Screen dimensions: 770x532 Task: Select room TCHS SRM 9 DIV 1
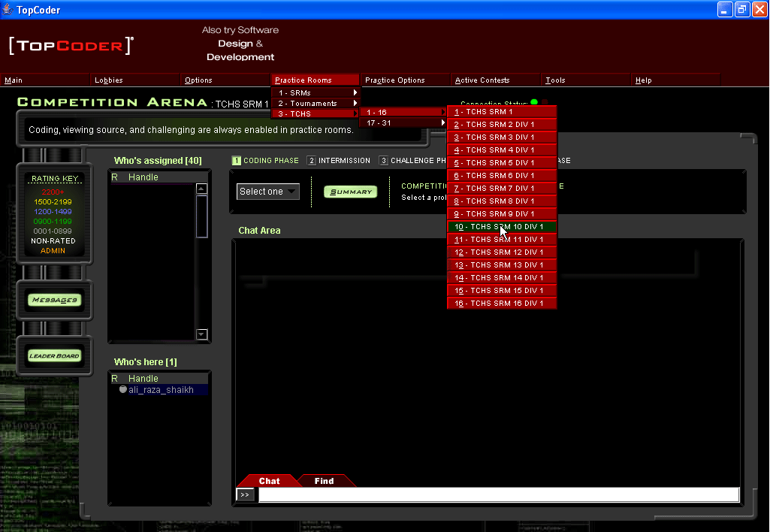pyautogui.click(x=502, y=214)
